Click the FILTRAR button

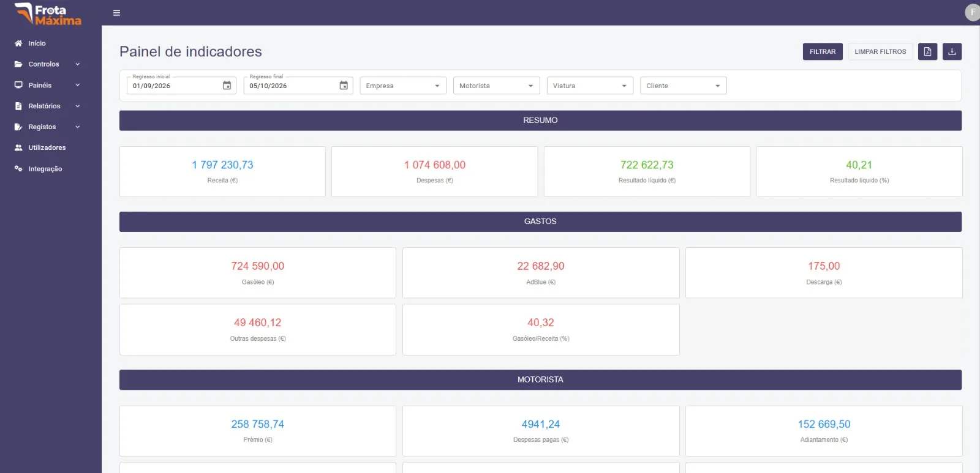click(823, 51)
